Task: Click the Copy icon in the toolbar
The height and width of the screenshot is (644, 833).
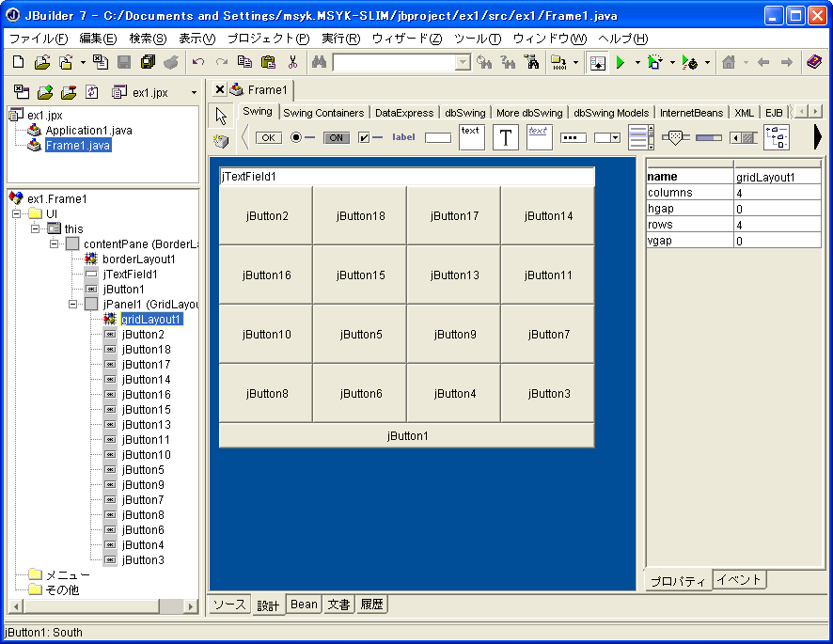Action: point(244,63)
